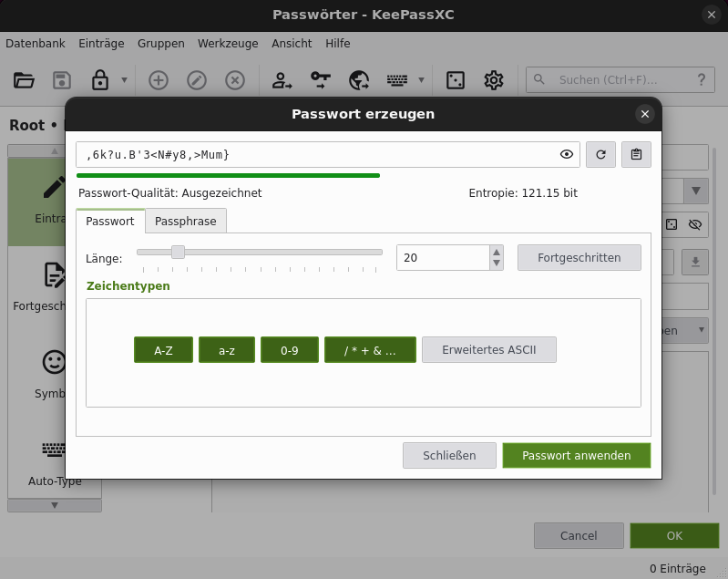Click the green password quality bar
728x579 pixels.
228,176
